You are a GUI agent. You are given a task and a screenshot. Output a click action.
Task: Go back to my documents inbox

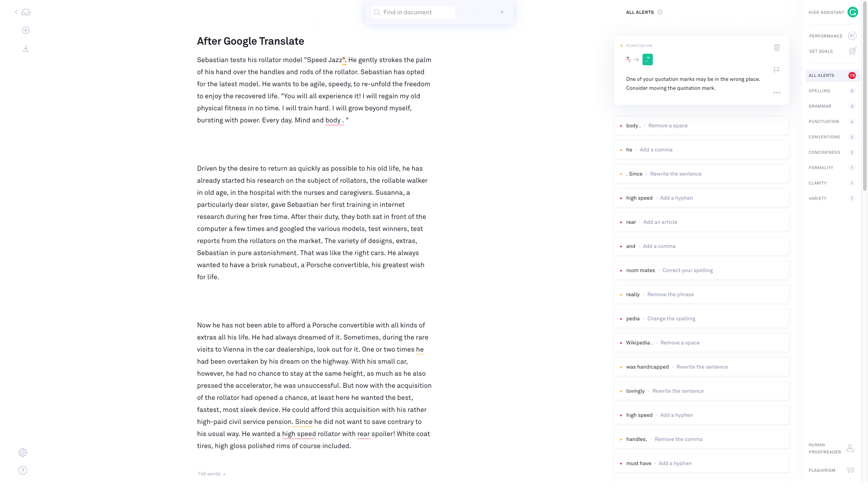click(x=23, y=12)
